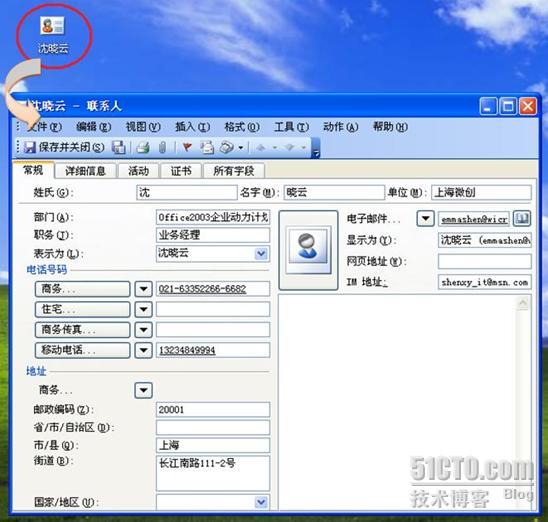The image size is (548, 522).
Task: Open the dropdown arrow next to 移动电话
Action: click(x=143, y=350)
